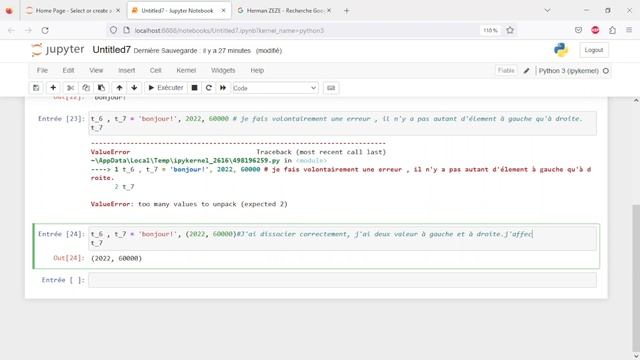The width and height of the screenshot is (640, 360).
Task: Open command palette keyboard icon
Action: point(331,88)
